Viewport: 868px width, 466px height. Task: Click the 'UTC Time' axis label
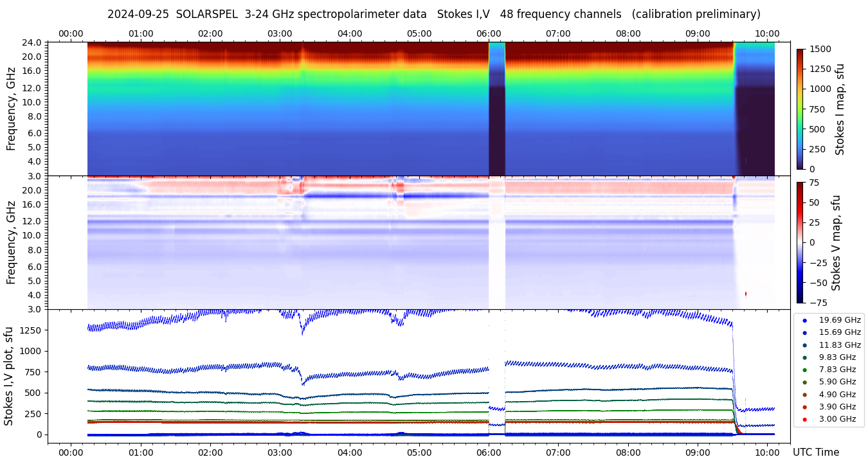(x=815, y=453)
